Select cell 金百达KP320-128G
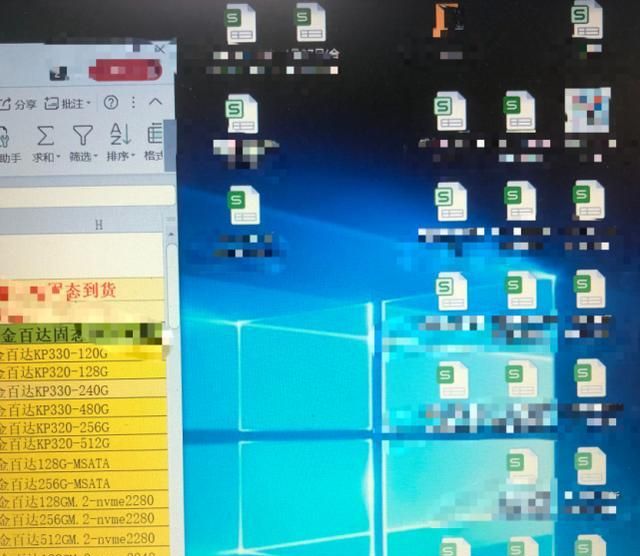 click(82, 372)
